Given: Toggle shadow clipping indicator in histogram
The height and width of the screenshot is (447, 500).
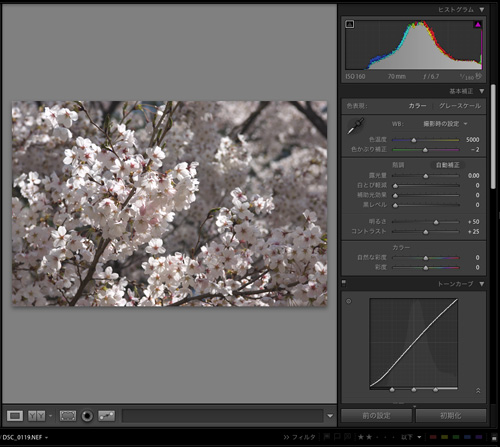Looking at the screenshot, I should [350, 24].
